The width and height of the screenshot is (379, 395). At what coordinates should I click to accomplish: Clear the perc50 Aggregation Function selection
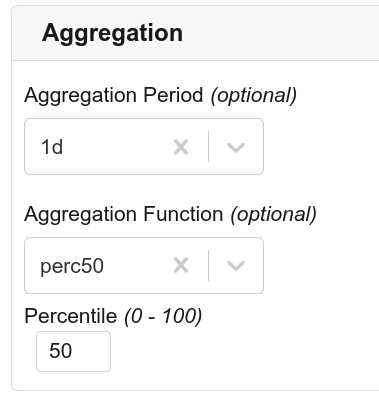(181, 266)
